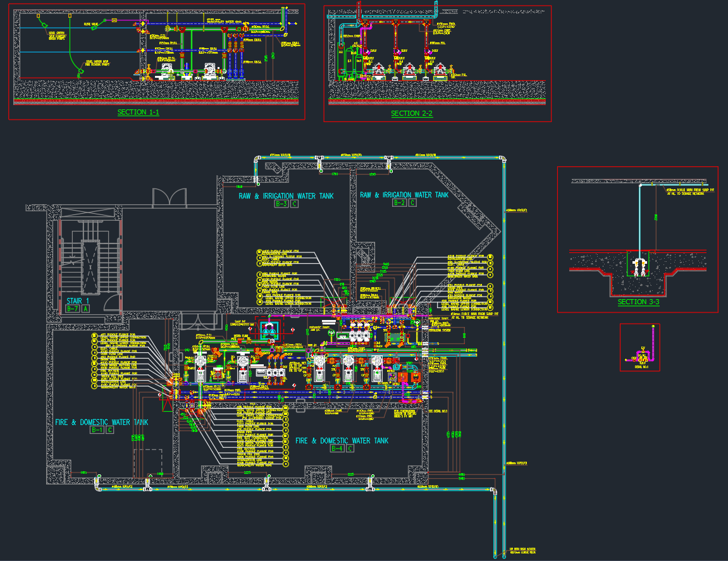Screen dimensions: 728x561
Task: Select the B-2 room tag
Action: pos(400,202)
